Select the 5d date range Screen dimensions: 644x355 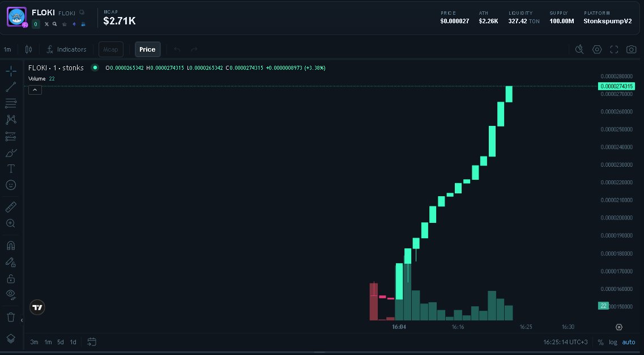[61, 342]
